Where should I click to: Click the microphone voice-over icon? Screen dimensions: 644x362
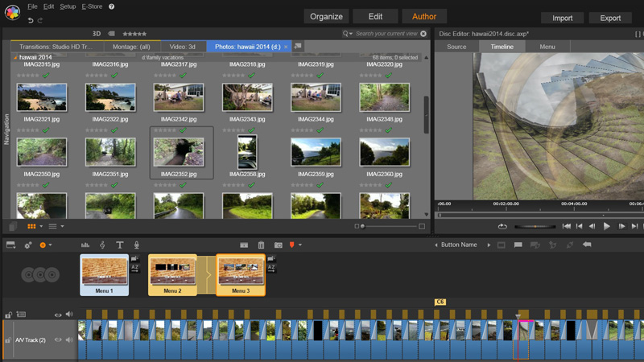pos(136,245)
